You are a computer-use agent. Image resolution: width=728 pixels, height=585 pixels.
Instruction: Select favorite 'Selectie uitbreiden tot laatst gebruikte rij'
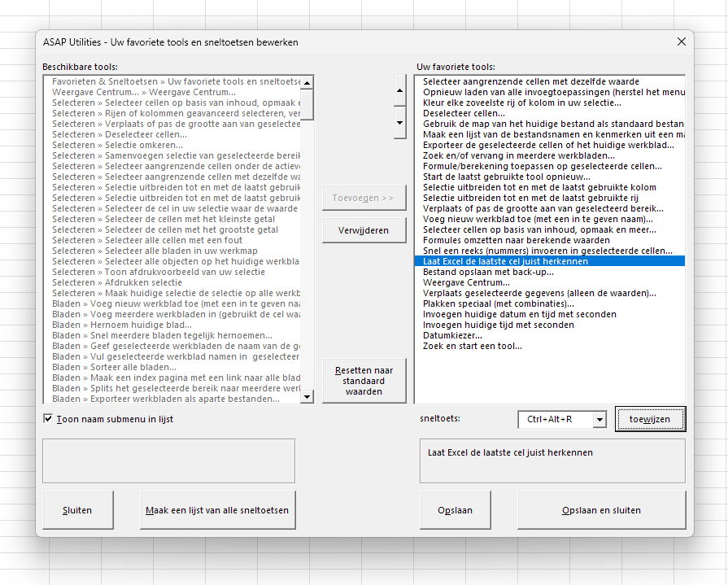550,199
